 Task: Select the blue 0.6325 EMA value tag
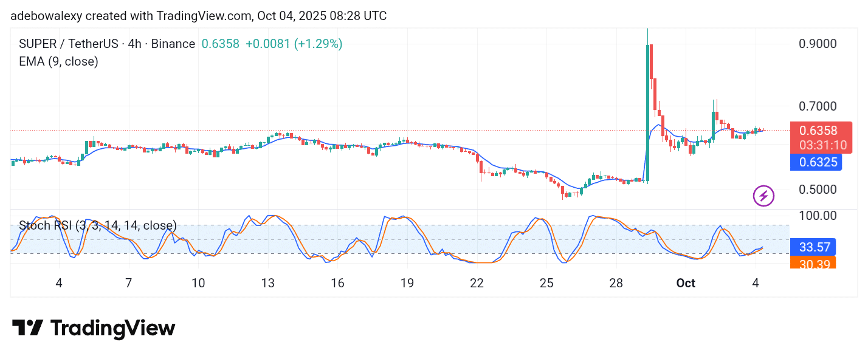click(x=818, y=162)
